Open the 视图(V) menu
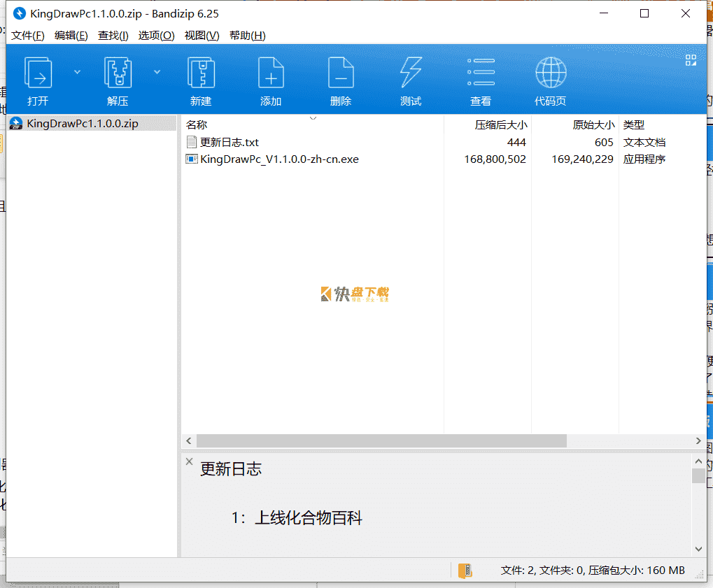Screen dimensions: 713x588 point(202,36)
